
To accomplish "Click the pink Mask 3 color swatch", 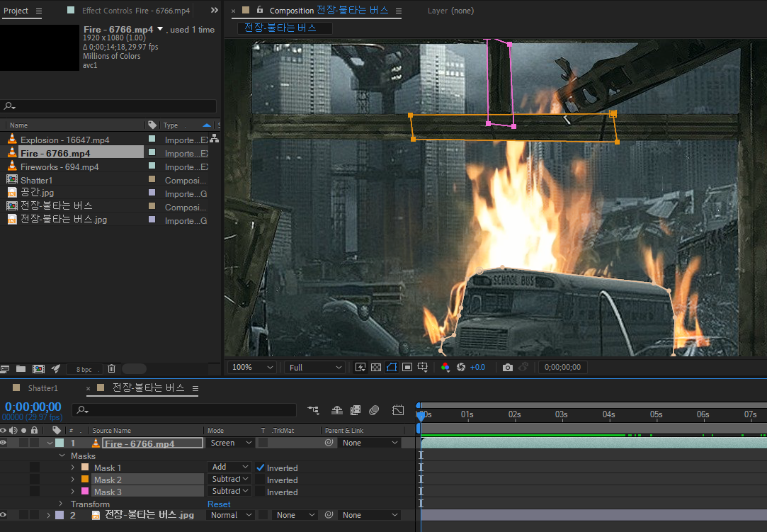I will click(85, 492).
